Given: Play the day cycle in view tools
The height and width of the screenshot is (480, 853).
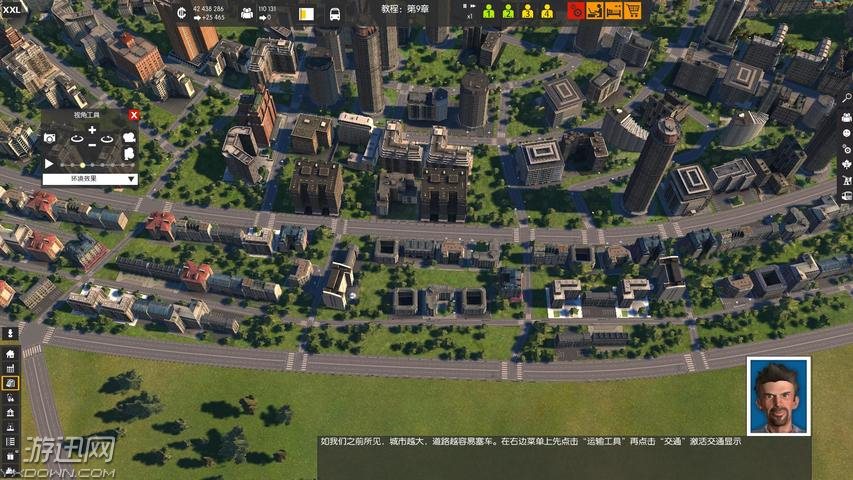Looking at the screenshot, I should (x=49, y=164).
